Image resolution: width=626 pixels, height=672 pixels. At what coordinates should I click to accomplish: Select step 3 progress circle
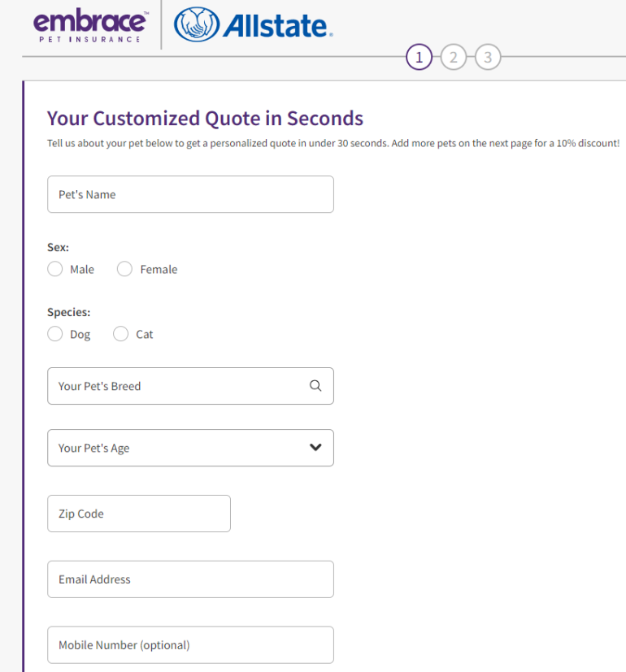(487, 57)
